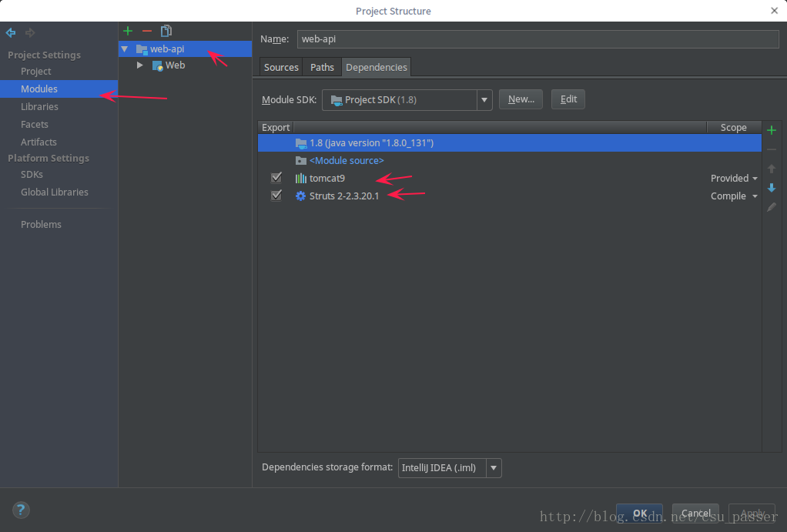
Task: Click the Web facet icon
Action: tap(158, 65)
